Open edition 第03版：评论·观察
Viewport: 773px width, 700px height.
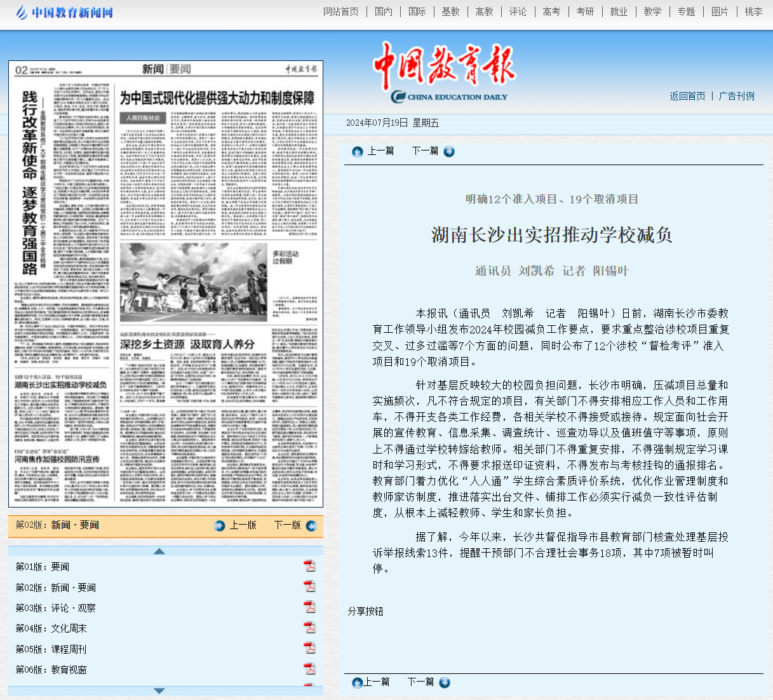point(56,608)
